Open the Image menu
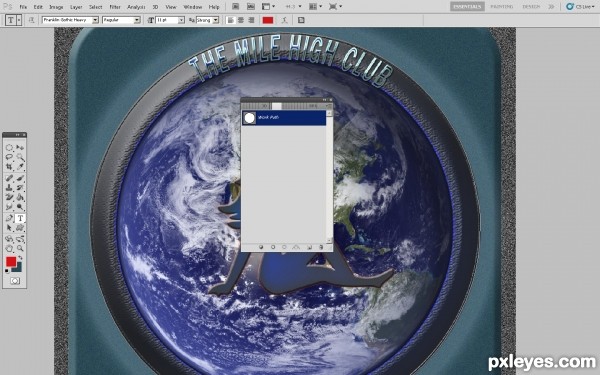The image size is (600, 375). coord(56,7)
